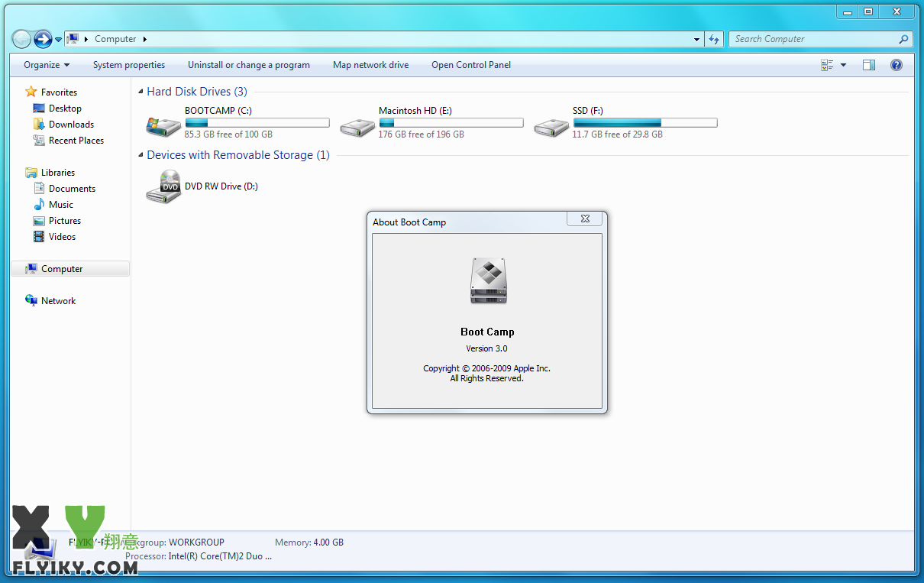Viewport: 924px width, 583px height.
Task: Click Memory: 4.00 GB in details pane
Action: (x=309, y=543)
